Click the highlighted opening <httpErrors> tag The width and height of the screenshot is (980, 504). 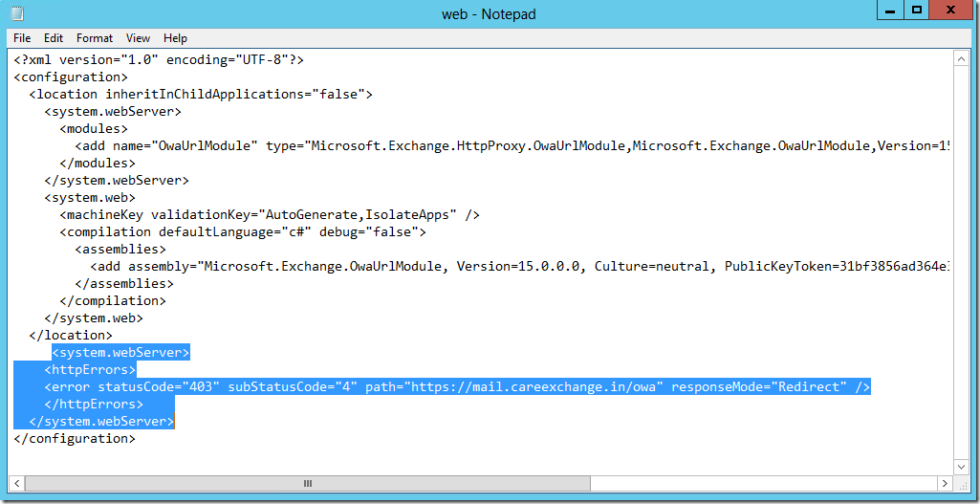(90, 369)
